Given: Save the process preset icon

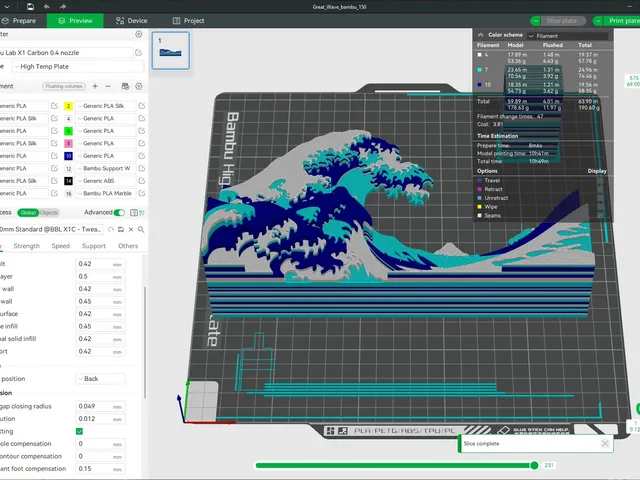Looking at the screenshot, I should point(121,229).
